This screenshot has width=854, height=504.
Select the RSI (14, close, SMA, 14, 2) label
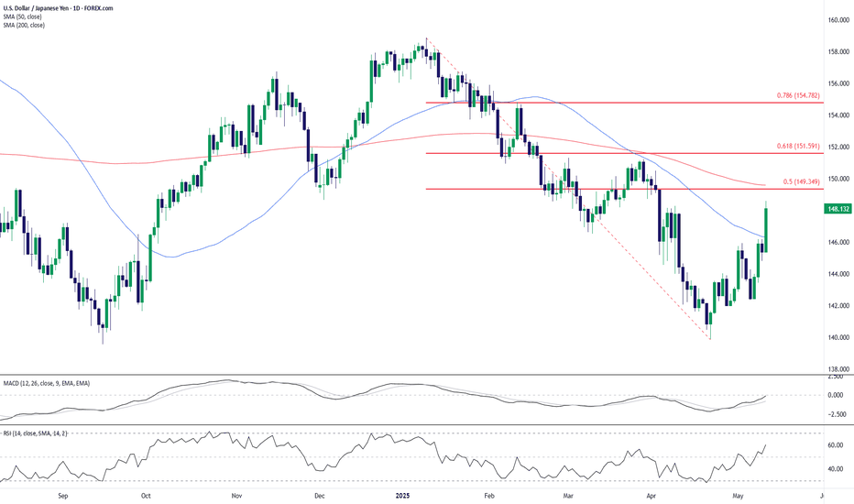point(36,433)
